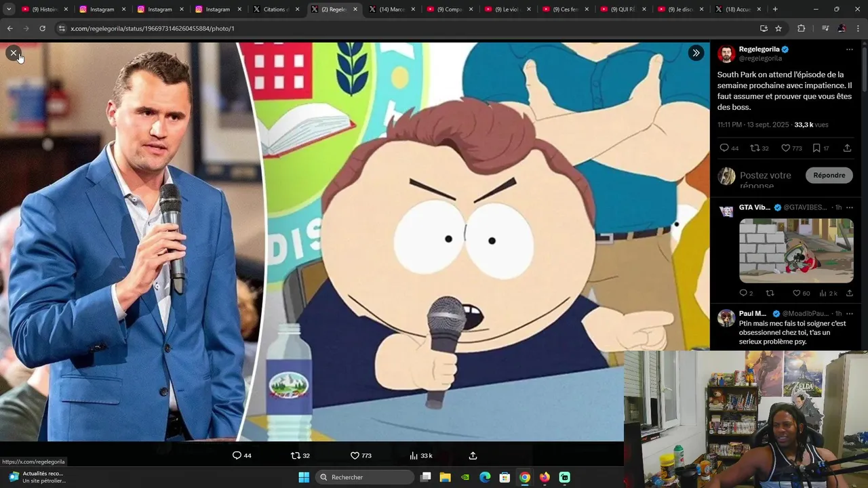Switch to the (9) QUI RÉ YouTube tab
The image size is (868, 488).
[623, 9]
